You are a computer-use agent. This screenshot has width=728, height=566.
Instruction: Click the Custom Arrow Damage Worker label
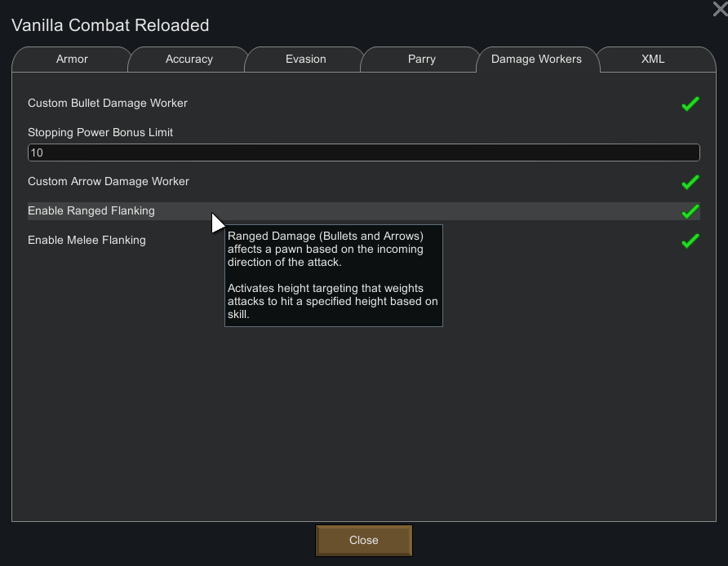pos(109,181)
